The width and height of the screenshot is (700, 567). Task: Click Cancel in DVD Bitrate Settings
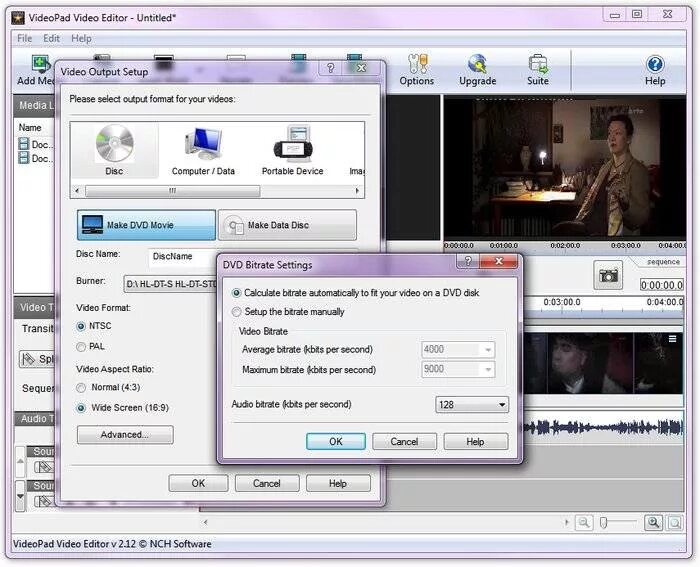click(x=404, y=442)
